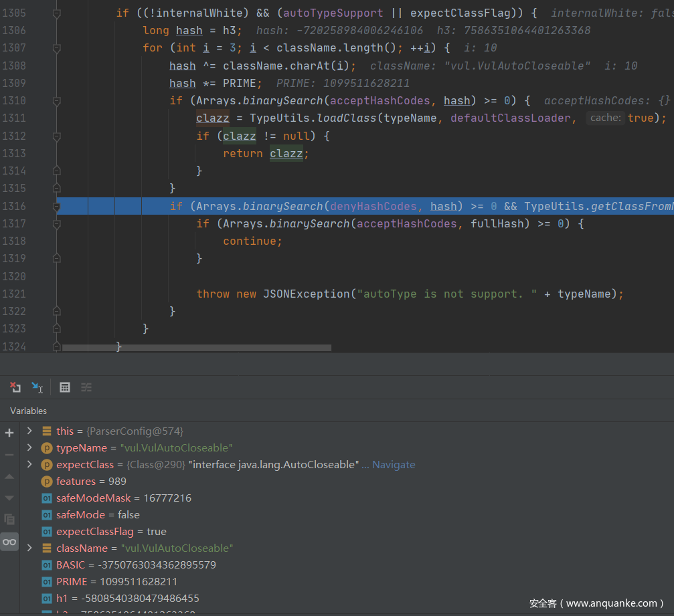Expand the expectClass variable node
674x616 pixels.
29,464
